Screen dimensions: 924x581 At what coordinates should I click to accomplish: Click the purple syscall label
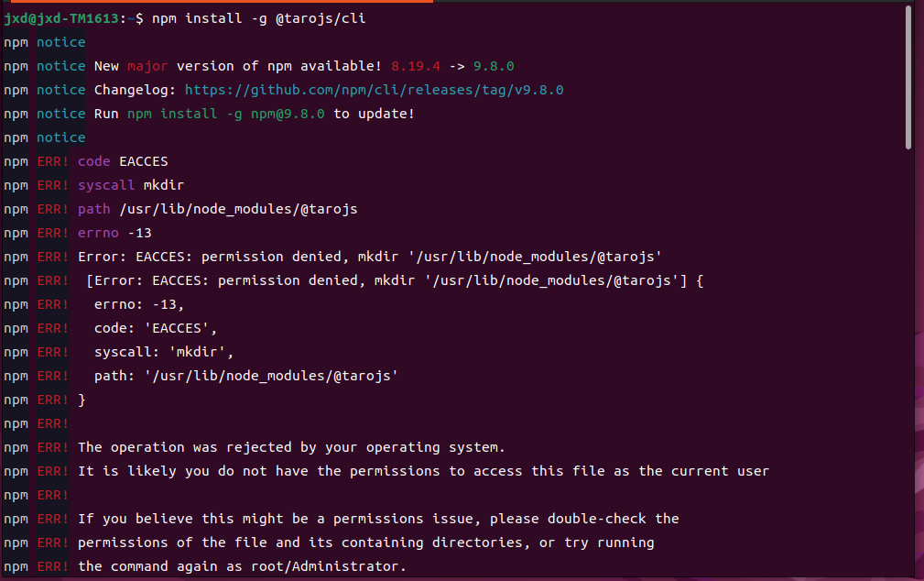(106, 185)
